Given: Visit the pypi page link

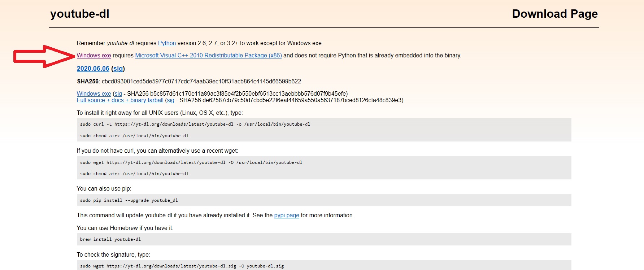Looking at the screenshot, I should tap(287, 215).
